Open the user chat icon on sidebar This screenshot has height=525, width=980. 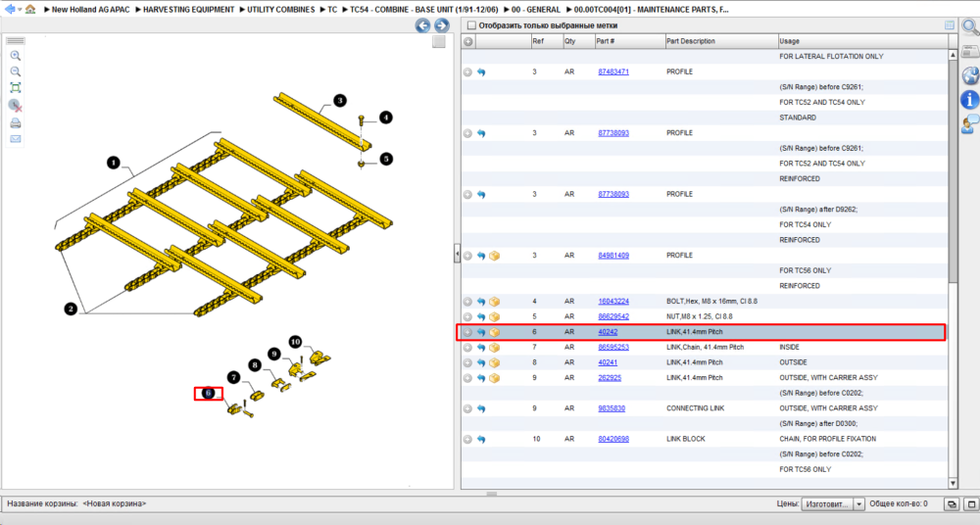pyautogui.click(x=970, y=123)
